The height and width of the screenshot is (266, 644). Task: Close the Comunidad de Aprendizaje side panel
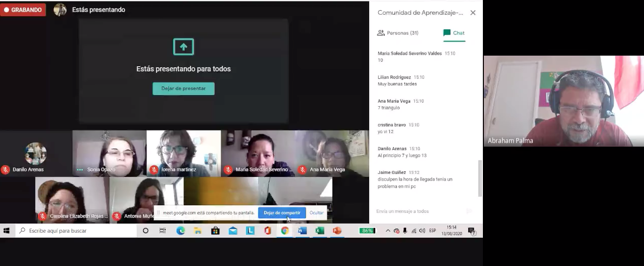point(473,13)
